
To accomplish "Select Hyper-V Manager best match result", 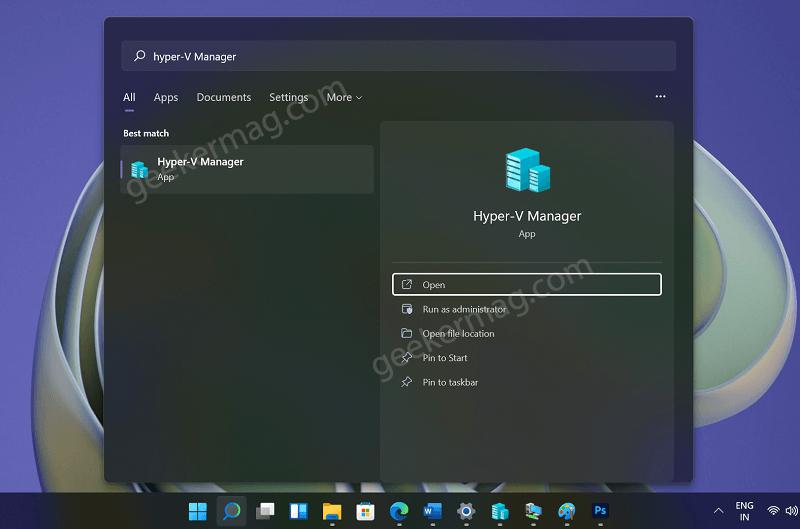I will pos(247,169).
